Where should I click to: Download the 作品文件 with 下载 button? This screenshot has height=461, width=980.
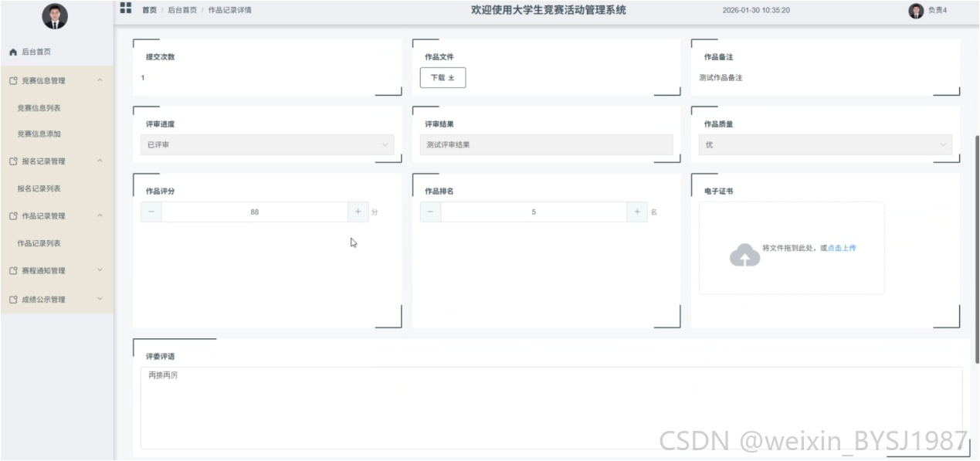(443, 78)
